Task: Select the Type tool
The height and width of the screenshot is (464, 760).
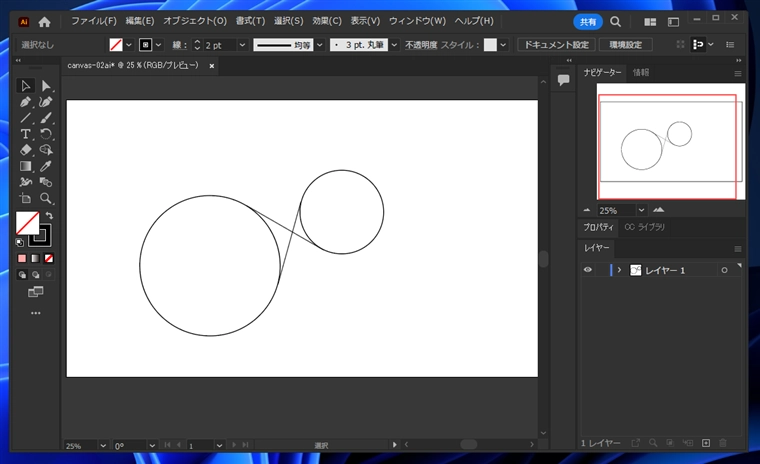Action: (x=25, y=134)
